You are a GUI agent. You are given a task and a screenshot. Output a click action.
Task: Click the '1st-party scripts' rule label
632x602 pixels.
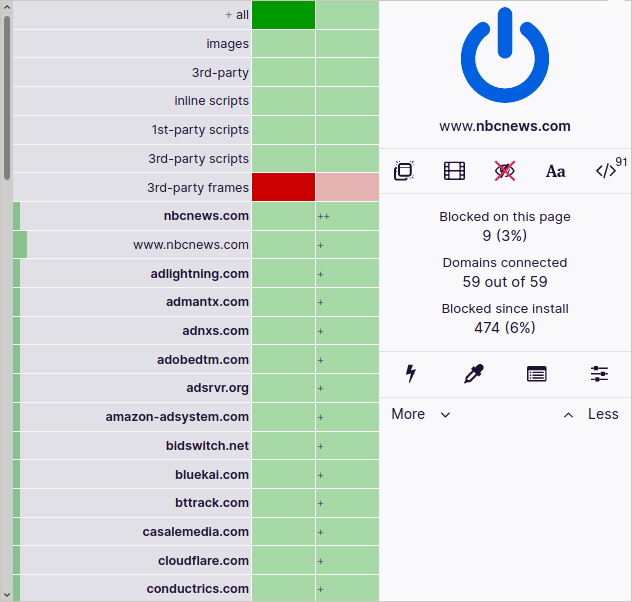(132, 130)
